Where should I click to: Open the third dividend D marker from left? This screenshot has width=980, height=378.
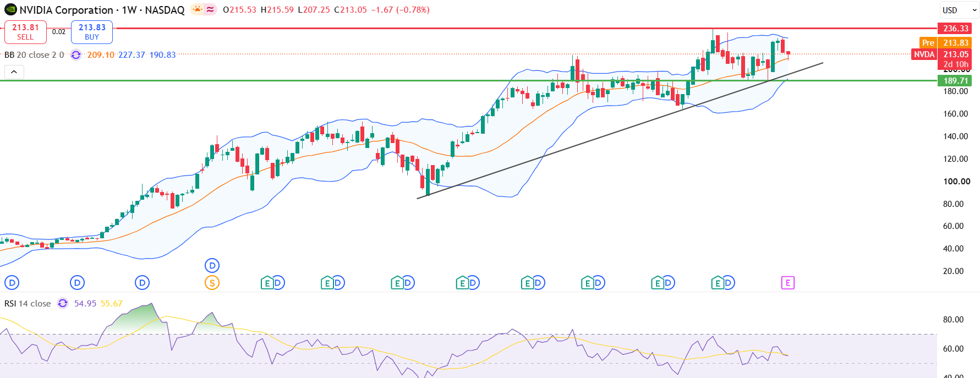click(x=143, y=283)
